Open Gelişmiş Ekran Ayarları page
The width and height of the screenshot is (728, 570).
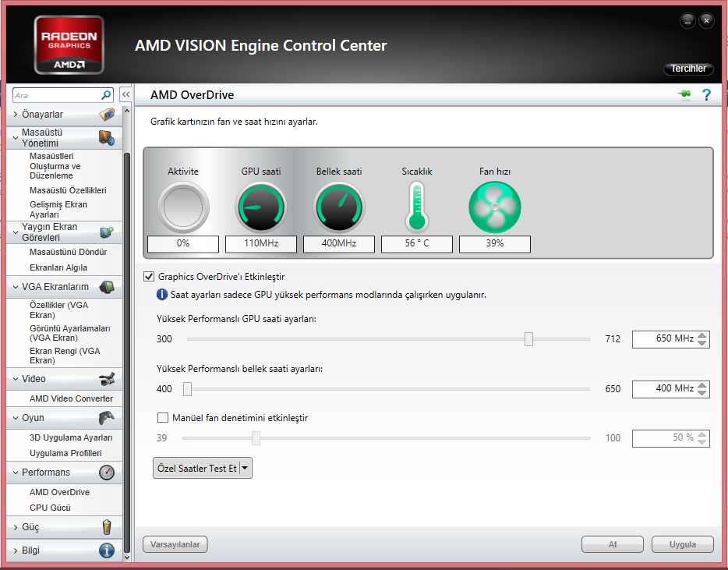tap(58, 210)
